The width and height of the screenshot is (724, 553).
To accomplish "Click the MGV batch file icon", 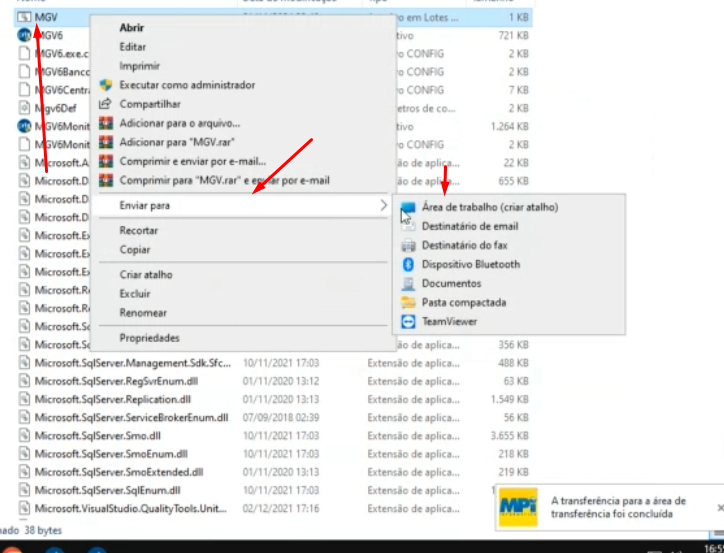I will coord(24,17).
